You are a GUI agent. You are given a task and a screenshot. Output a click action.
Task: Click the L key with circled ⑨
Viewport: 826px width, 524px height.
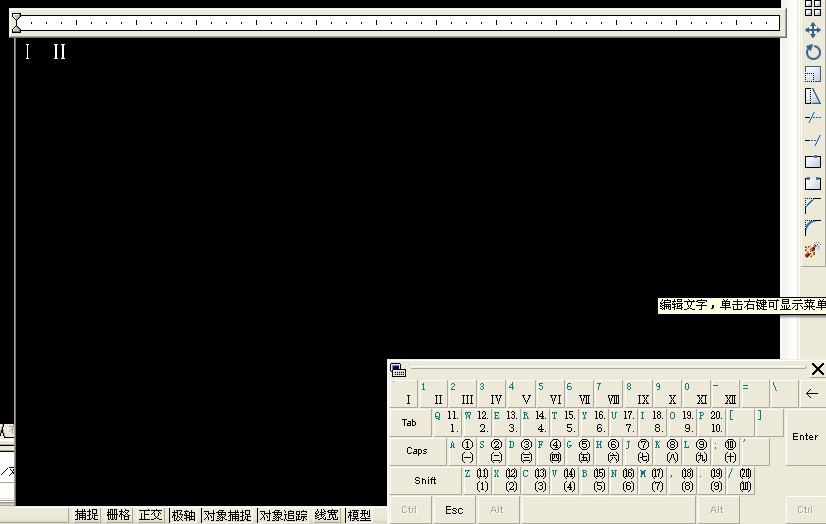pyautogui.click(x=696, y=451)
